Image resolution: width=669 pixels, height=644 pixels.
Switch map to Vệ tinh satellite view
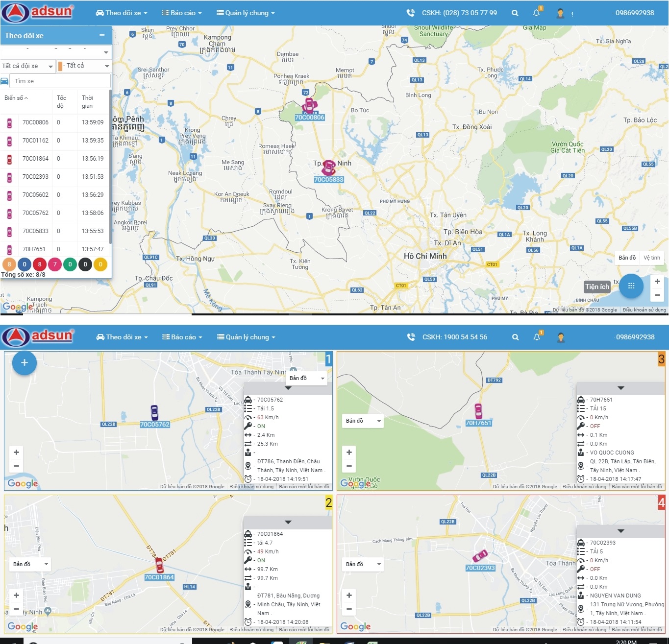coord(651,258)
